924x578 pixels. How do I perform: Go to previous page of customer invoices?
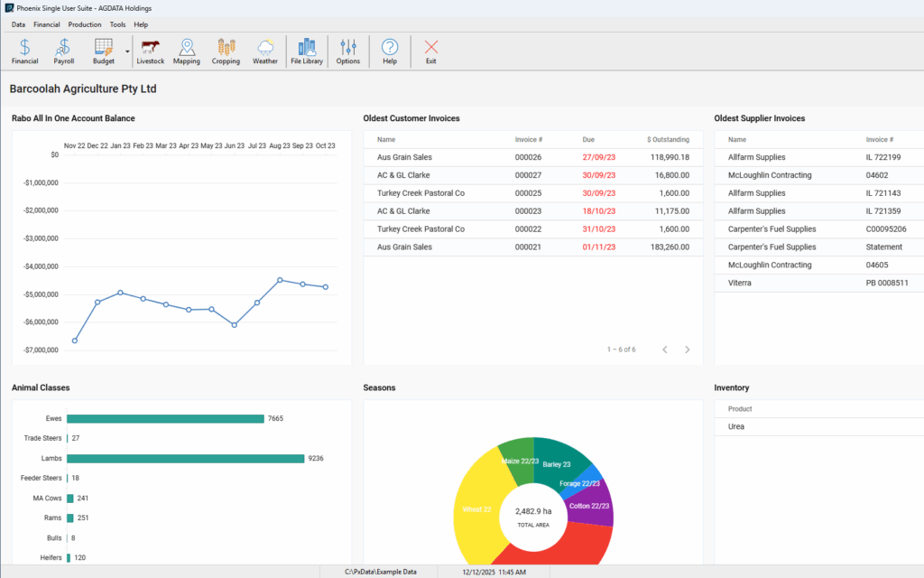(665, 350)
